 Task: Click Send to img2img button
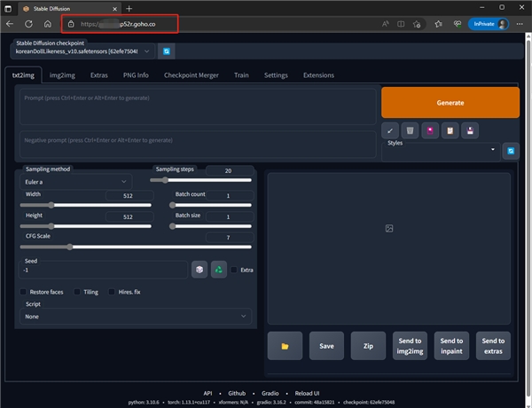(410, 346)
